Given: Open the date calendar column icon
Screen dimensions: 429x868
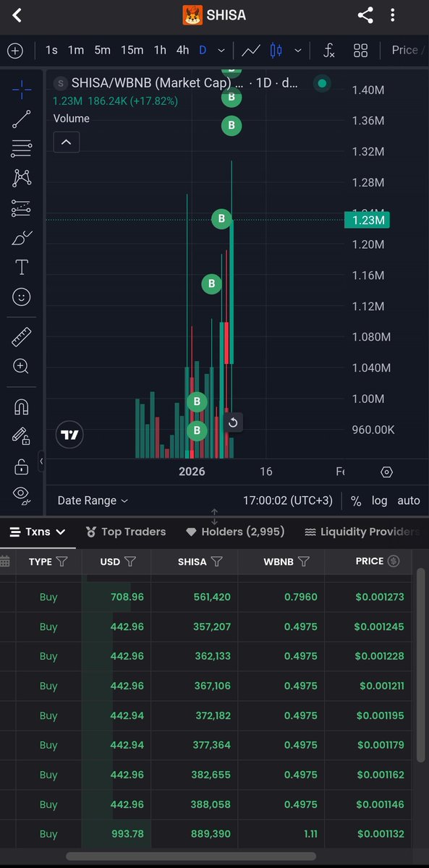Looking at the screenshot, I should tap(5, 561).
